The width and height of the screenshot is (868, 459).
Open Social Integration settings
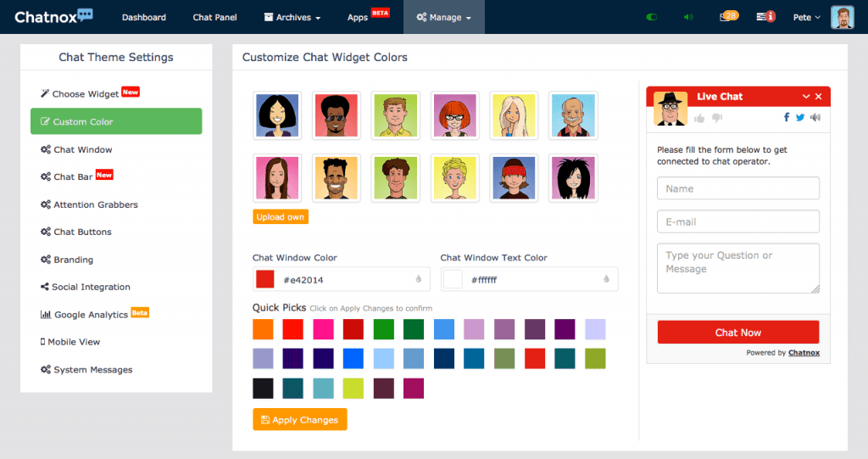coord(86,287)
